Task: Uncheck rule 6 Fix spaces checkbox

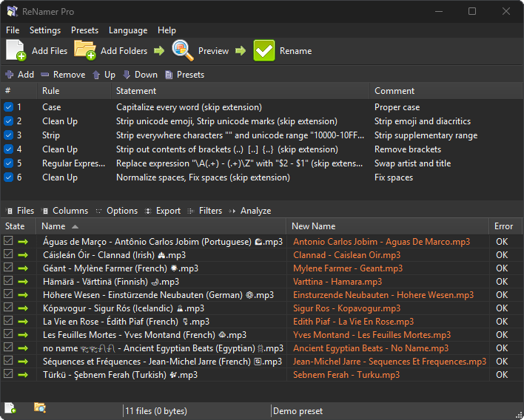Action: tap(8, 177)
